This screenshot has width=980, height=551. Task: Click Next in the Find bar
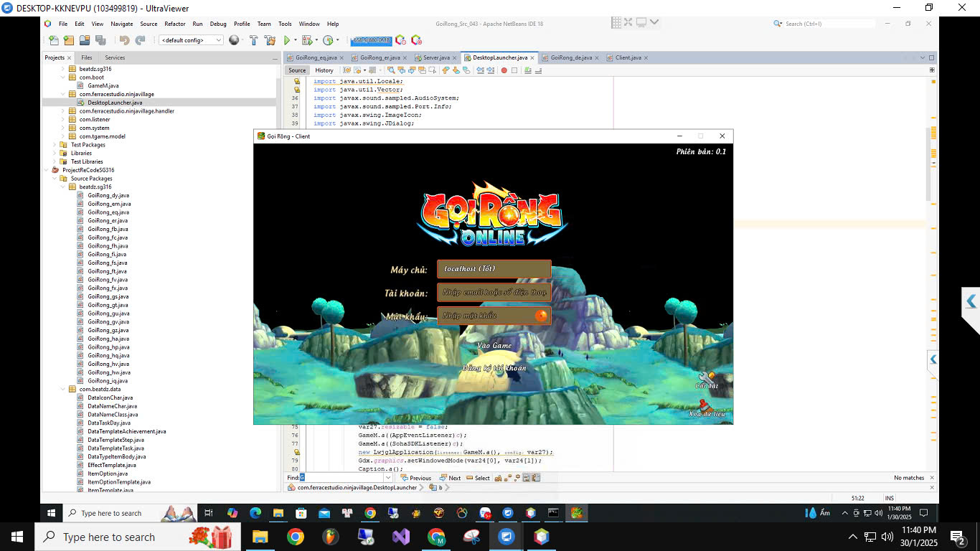pos(451,478)
